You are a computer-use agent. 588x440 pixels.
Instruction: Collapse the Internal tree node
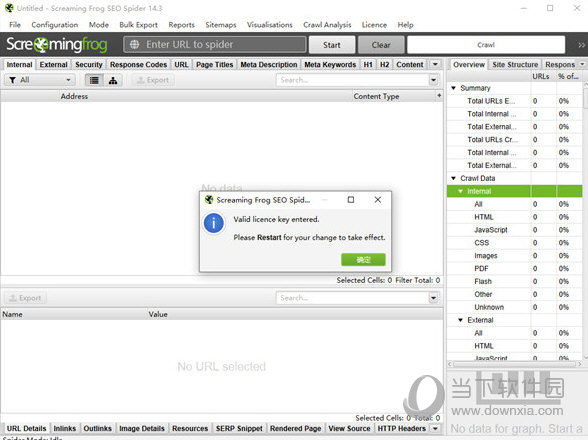[x=460, y=191]
